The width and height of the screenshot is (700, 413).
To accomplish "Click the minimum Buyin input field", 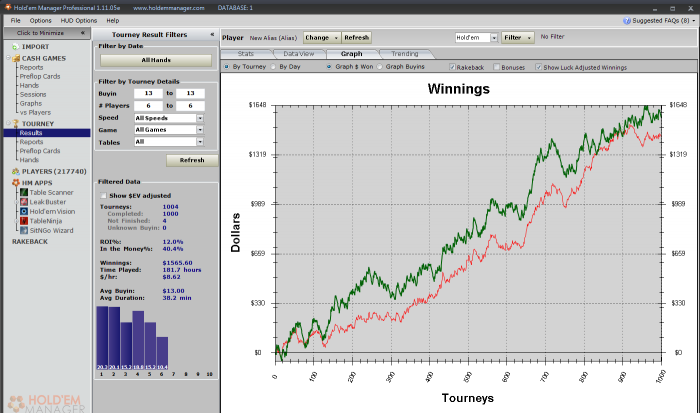I will point(148,93).
